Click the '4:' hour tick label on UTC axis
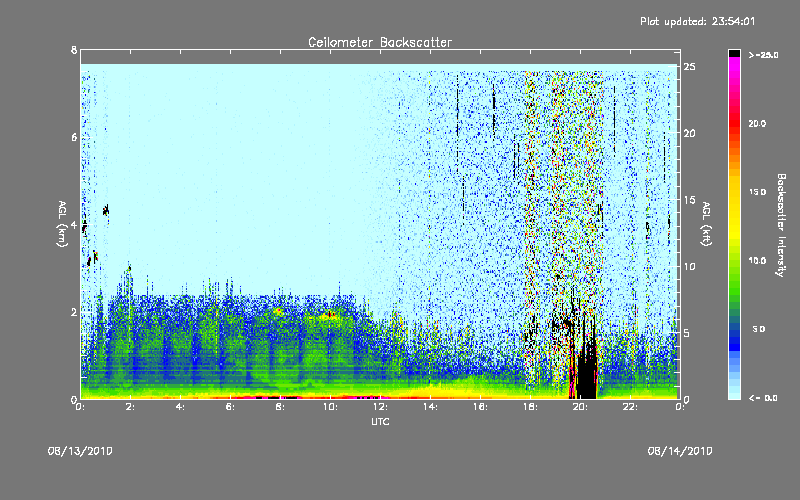Image resolution: width=800 pixels, height=500 pixels. point(180,407)
